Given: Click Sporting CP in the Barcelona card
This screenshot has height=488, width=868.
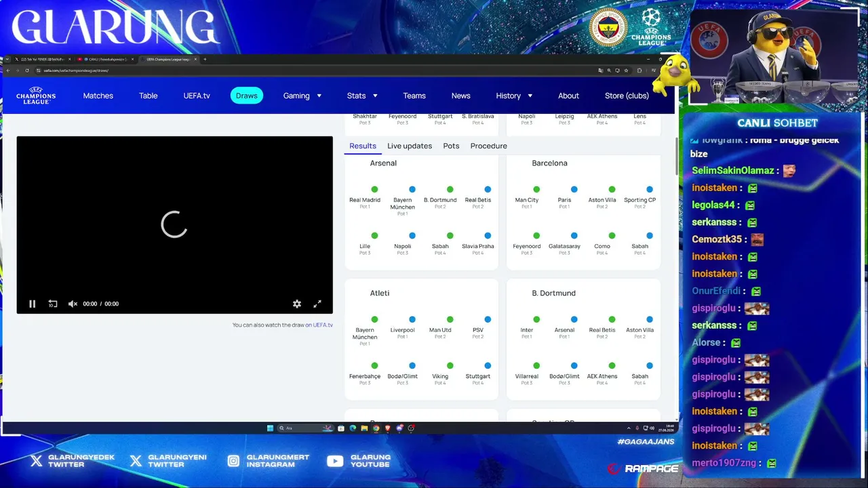Looking at the screenshot, I should pos(640,200).
